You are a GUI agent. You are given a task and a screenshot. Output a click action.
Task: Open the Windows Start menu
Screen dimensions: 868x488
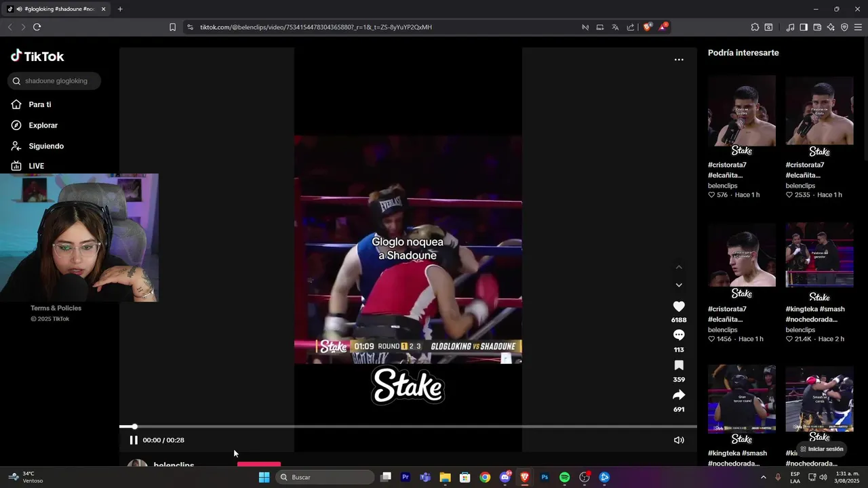click(264, 477)
